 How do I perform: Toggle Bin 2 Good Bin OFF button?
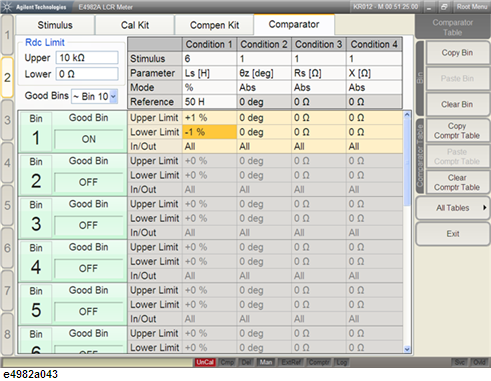click(x=89, y=182)
